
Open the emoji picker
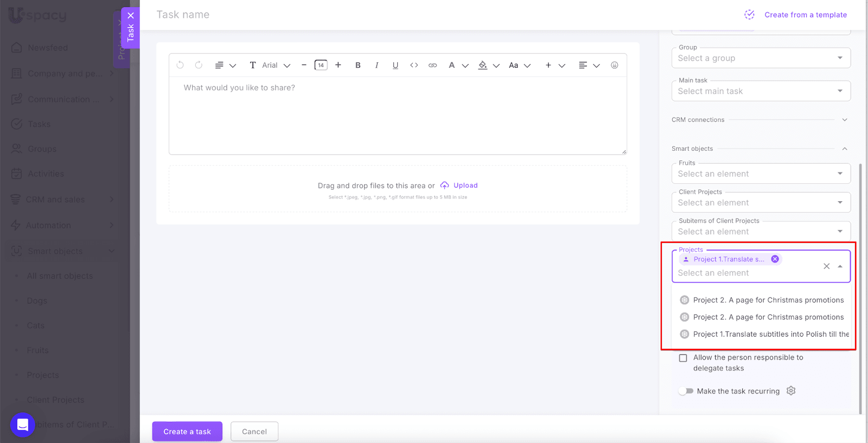(615, 65)
